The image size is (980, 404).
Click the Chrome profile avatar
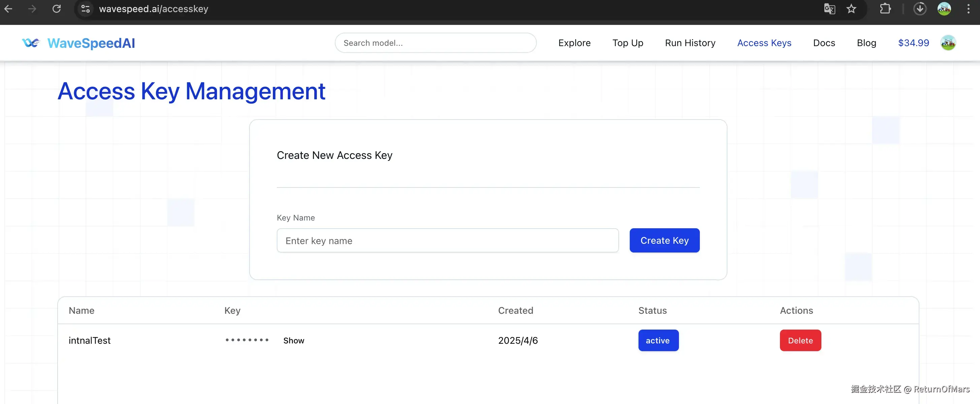pyautogui.click(x=944, y=9)
